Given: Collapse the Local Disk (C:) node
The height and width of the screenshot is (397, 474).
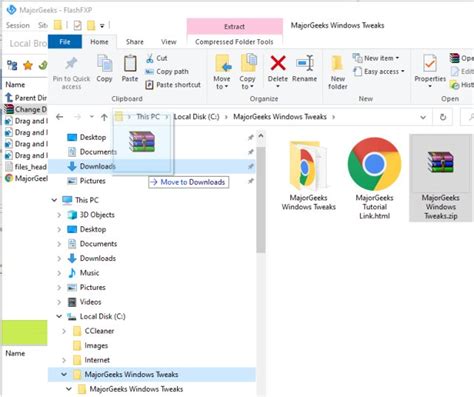Looking at the screenshot, I should point(59,316).
